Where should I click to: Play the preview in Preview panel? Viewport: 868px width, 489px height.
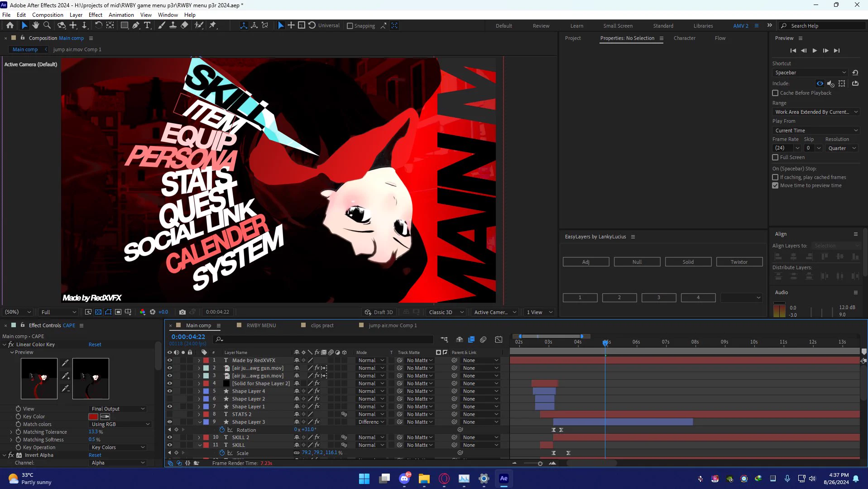pyautogui.click(x=815, y=50)
